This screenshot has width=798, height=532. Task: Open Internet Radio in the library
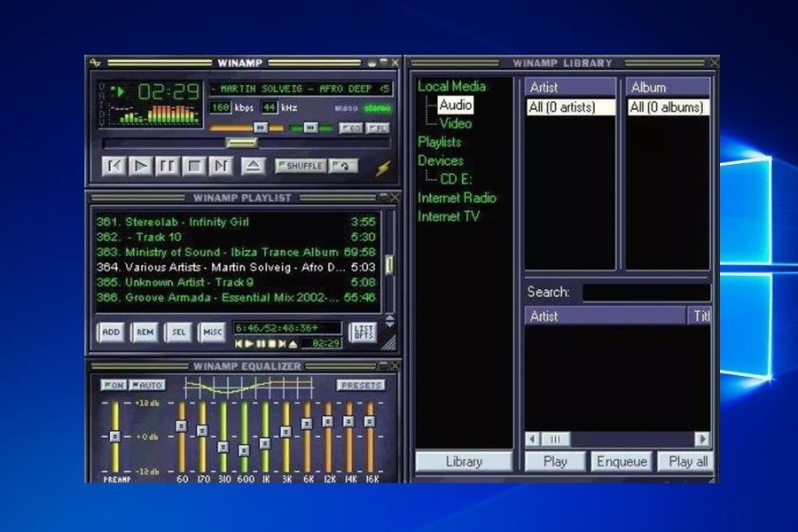[x=457, y=198]
